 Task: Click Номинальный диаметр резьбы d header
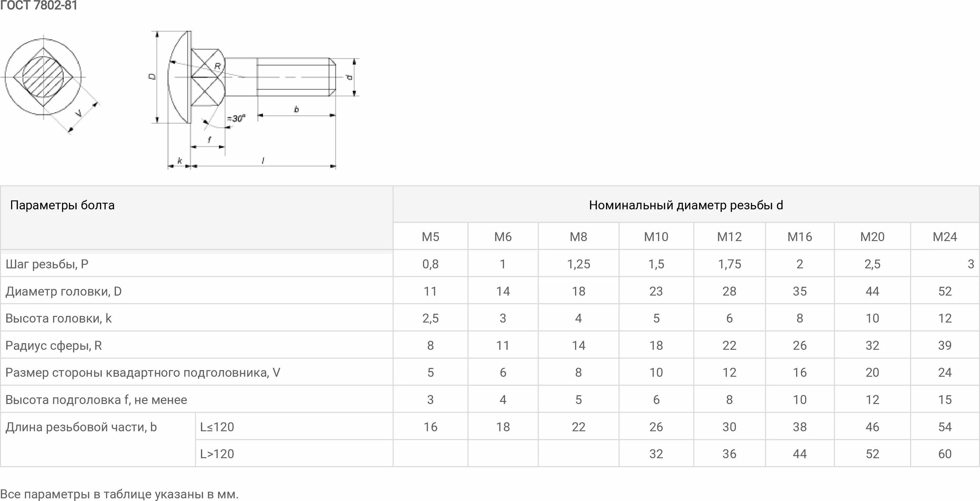(686, 205)
